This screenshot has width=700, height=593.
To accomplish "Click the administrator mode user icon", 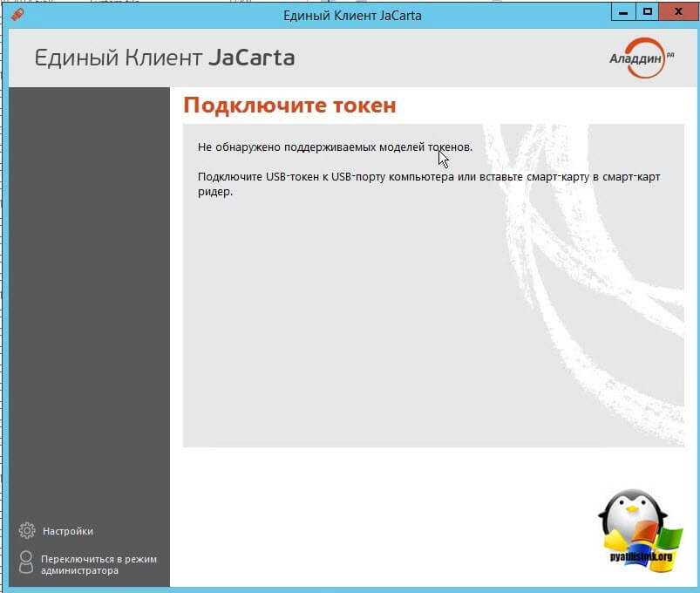I will [26, 563].
